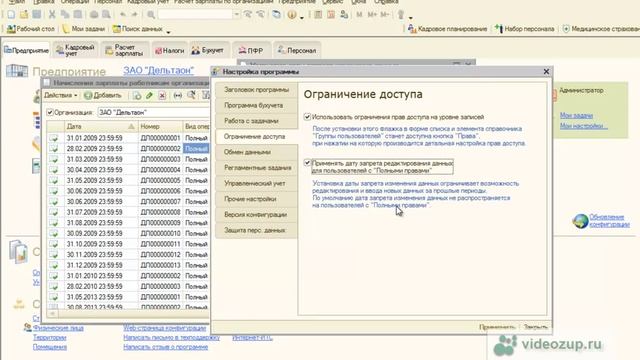The height and width of the screenshot is (360, 640).
Task: Click the Undo arrow icon
Action: (x=123, y=15)
